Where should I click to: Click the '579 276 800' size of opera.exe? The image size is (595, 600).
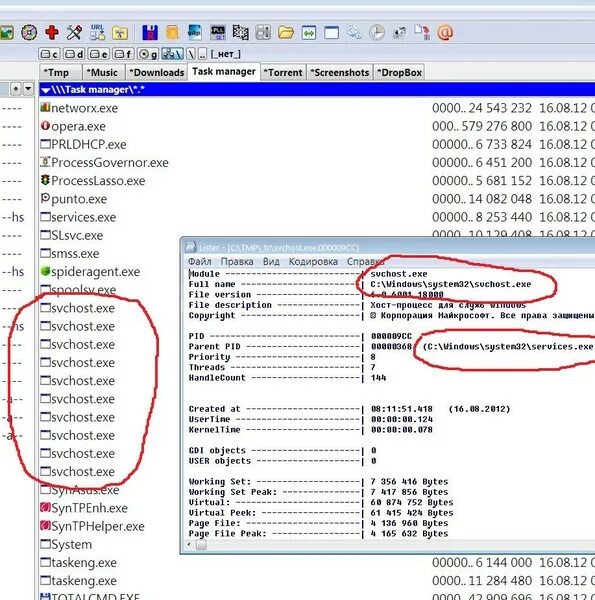coord(496,126)
